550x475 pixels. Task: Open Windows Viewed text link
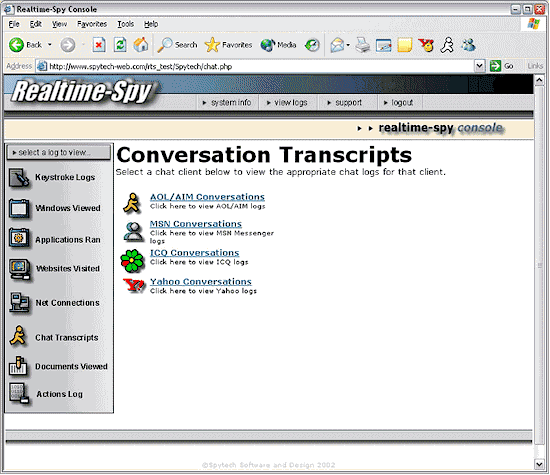coord(68,208)
